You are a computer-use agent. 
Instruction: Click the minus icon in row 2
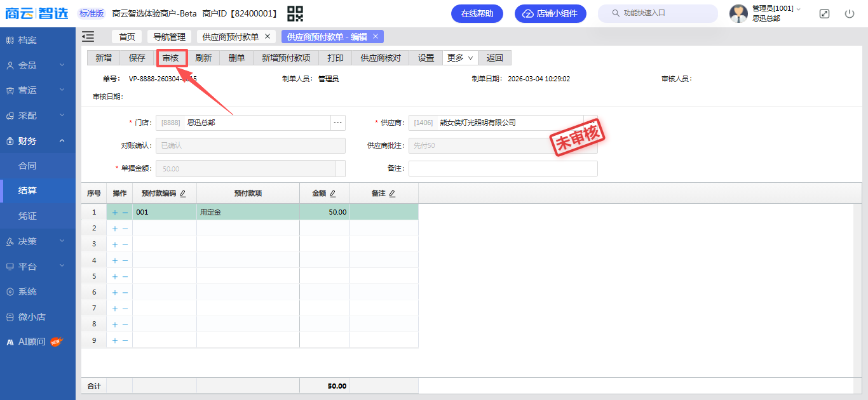point(125,229)
